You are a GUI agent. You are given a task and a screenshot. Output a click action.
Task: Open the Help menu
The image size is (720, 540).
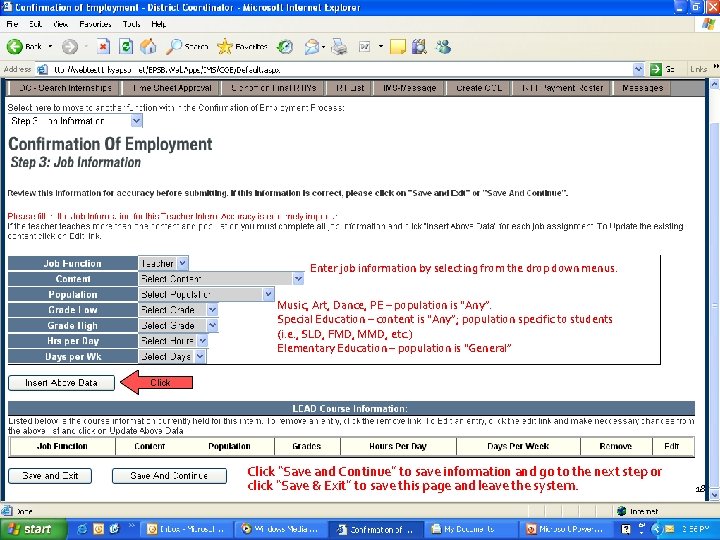pyautogui.click(x=158, y=24)
